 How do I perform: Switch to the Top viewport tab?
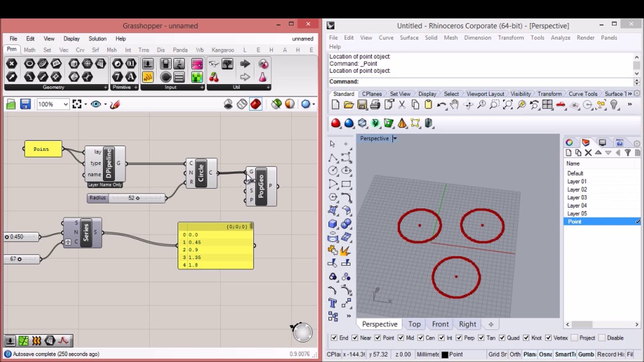415,324
